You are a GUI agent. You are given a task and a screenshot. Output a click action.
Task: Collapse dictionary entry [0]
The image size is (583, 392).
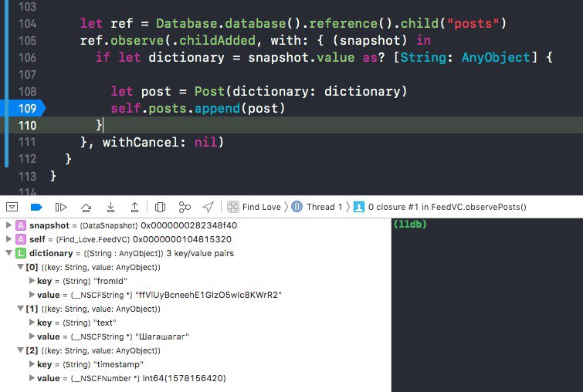tap(21, 267)
